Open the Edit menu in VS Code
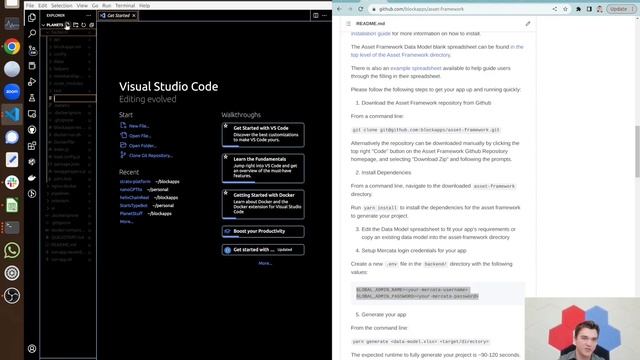 coord(42,6)
